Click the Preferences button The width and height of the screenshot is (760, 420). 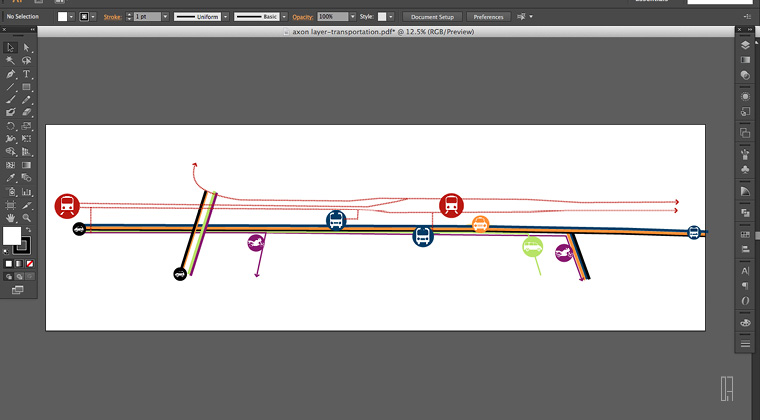pos(489,17)
